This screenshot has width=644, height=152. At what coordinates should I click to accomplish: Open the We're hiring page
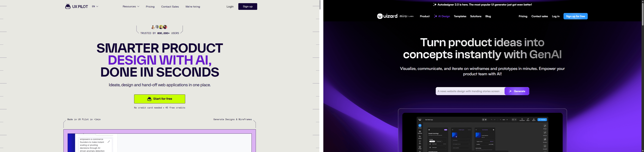[193, 7]
